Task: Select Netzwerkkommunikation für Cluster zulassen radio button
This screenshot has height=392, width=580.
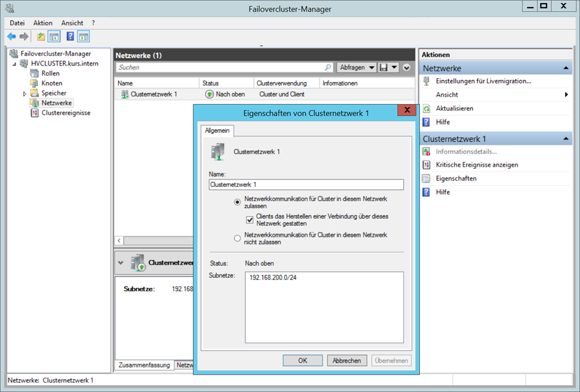Action: click(x=237, y=202)
